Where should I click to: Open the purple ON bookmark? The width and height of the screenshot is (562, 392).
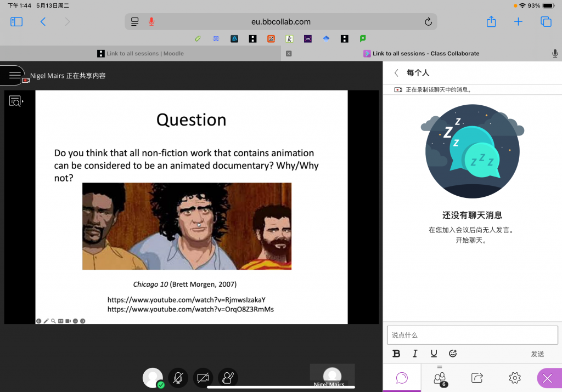tap(307, 39)
